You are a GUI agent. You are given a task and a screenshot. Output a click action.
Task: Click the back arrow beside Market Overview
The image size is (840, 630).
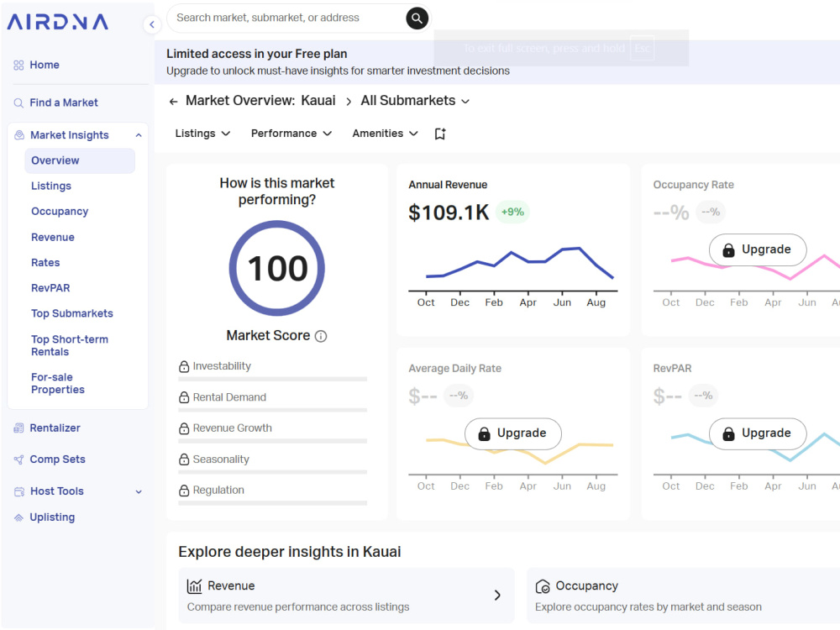(x=173, y=102)
